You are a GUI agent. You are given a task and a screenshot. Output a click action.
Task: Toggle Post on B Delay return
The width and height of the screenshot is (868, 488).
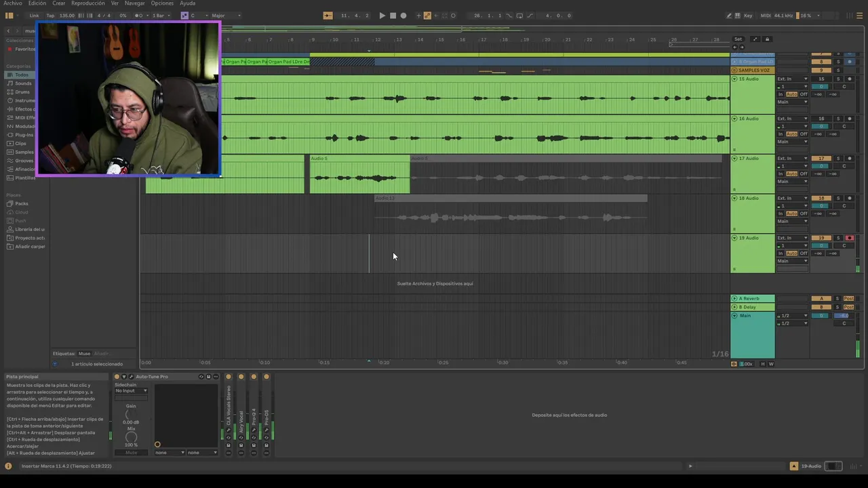point(849,307)
